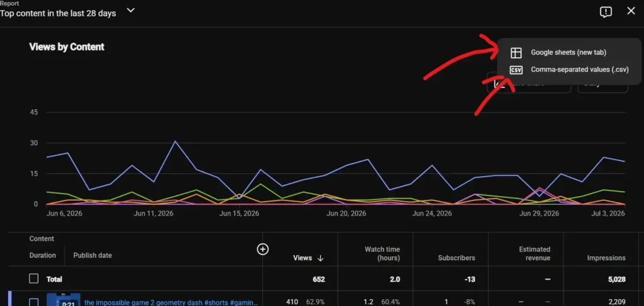Sort by Subscribers column header
Screen dimensions: 644x306
(x=457, y=258)
